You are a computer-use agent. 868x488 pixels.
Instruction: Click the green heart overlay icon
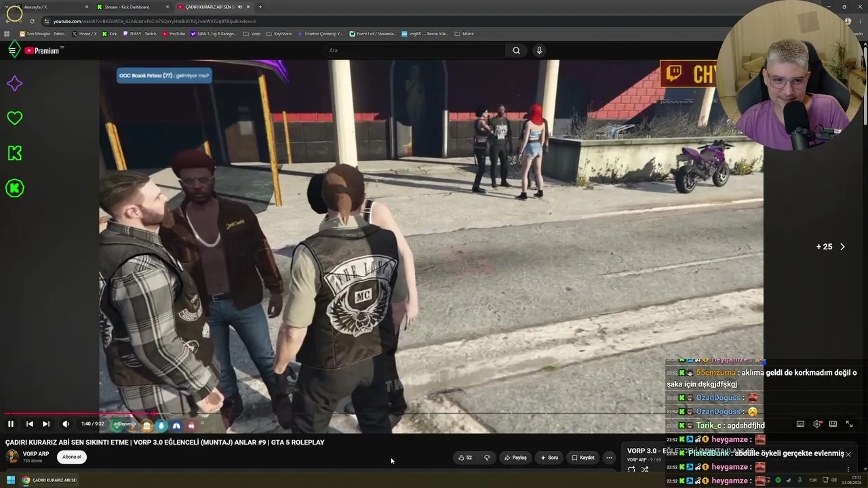click(14, 118)
